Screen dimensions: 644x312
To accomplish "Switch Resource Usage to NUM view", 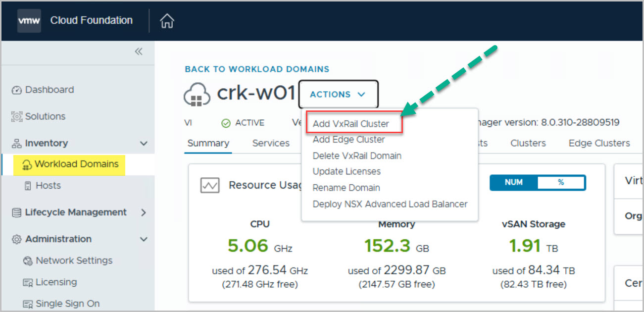I will point(513,182).
